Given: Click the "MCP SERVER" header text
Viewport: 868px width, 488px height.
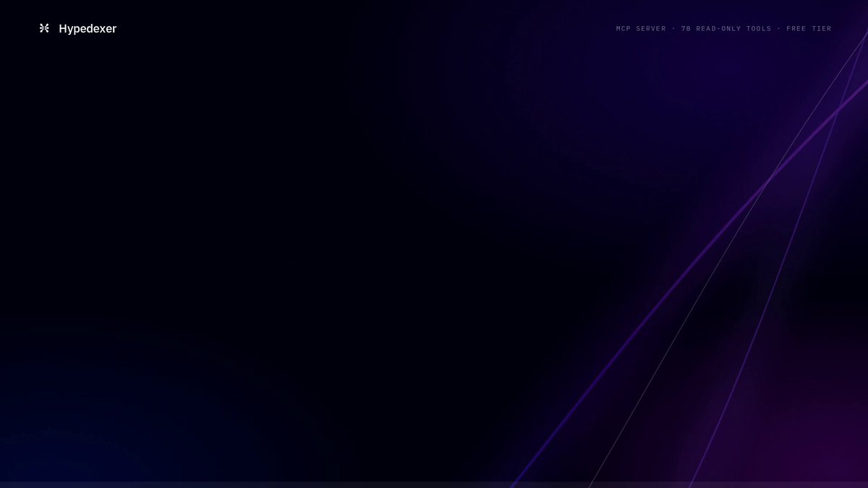Looking at the screenshot, I should pyautogui.click(x=641, y=29).
